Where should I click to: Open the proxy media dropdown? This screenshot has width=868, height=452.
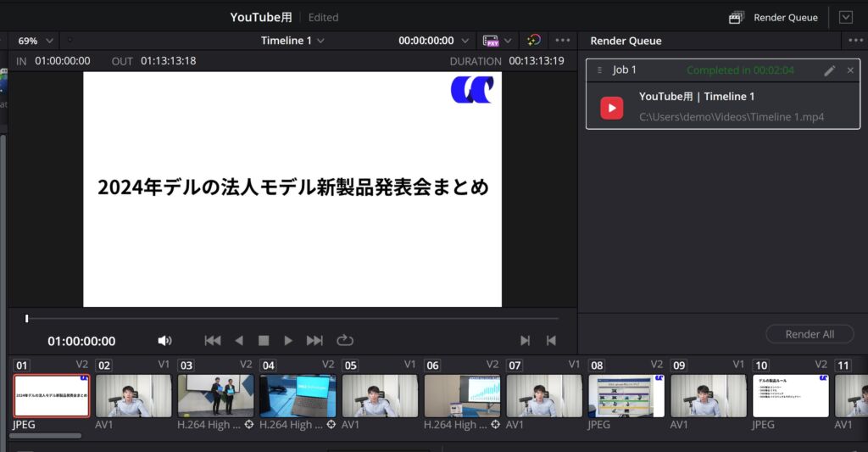(498, 41)
